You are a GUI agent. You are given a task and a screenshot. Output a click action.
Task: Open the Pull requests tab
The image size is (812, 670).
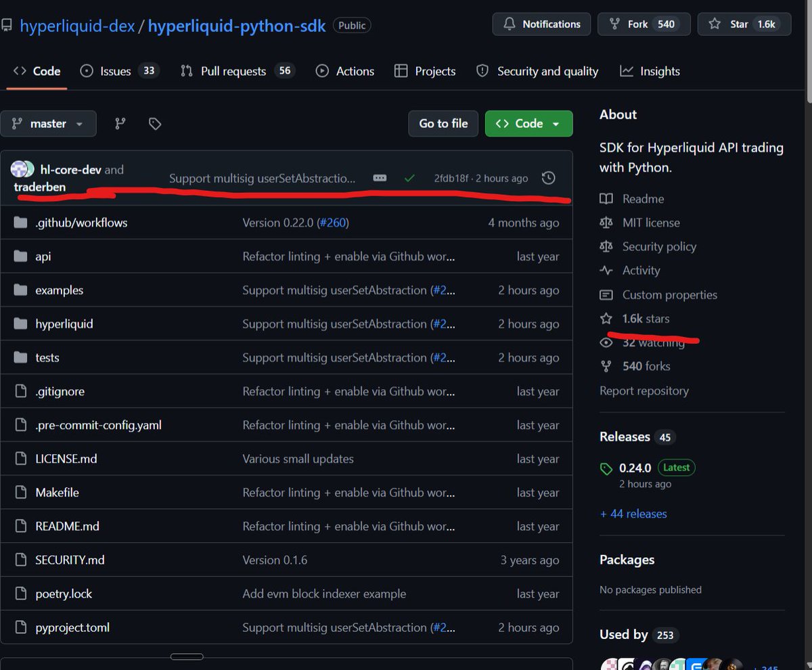(238, 71)
